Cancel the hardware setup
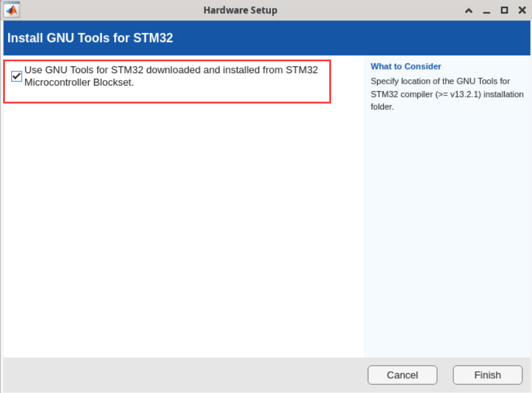Image resolution: width=532 pixels, height=393 pixels. click(402, 375)
